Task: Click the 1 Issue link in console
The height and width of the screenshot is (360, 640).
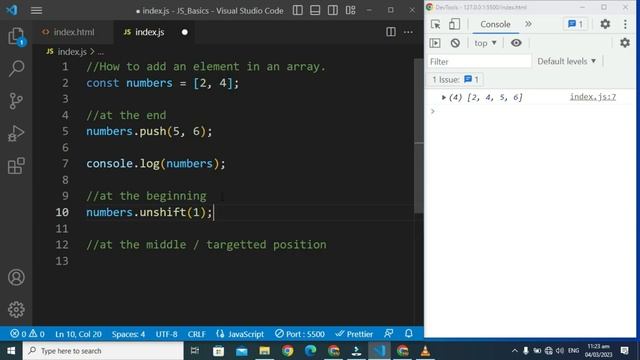Action: [x=456, y=80]
